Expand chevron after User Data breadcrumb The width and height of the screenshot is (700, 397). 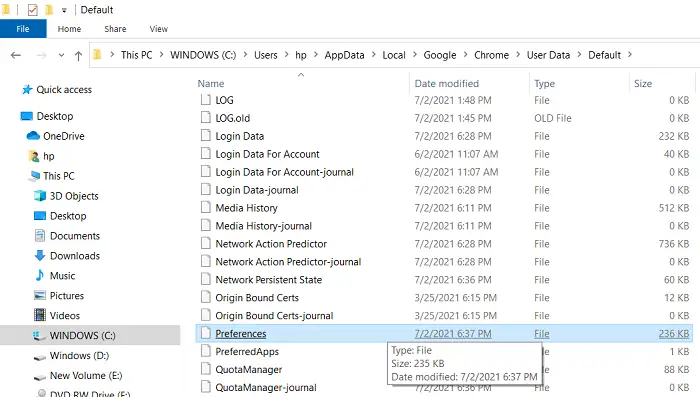click(x=579, y=54)
